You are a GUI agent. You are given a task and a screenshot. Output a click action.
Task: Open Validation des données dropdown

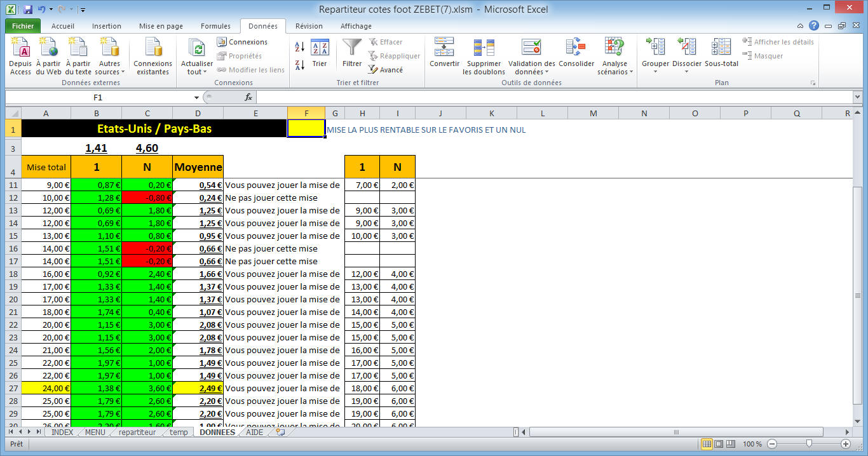pos(531,56)
